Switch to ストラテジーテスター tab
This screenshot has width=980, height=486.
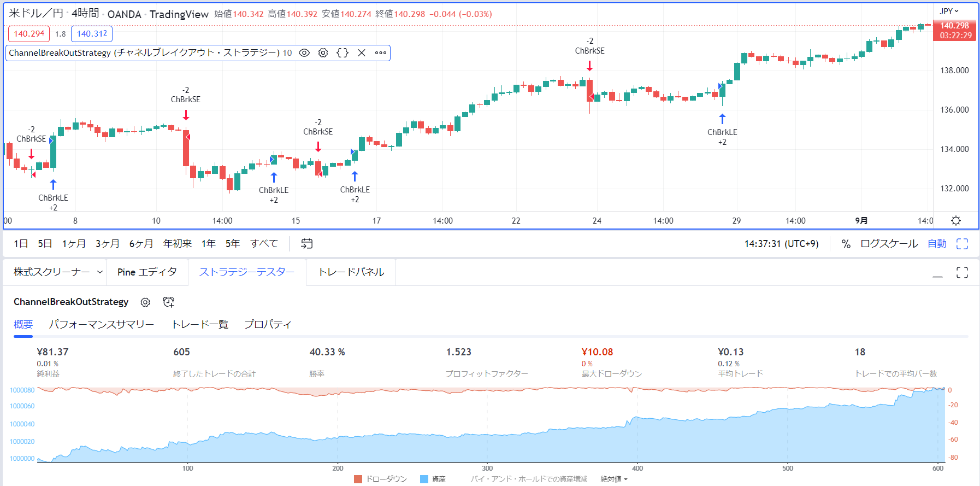tap(247, 272)
